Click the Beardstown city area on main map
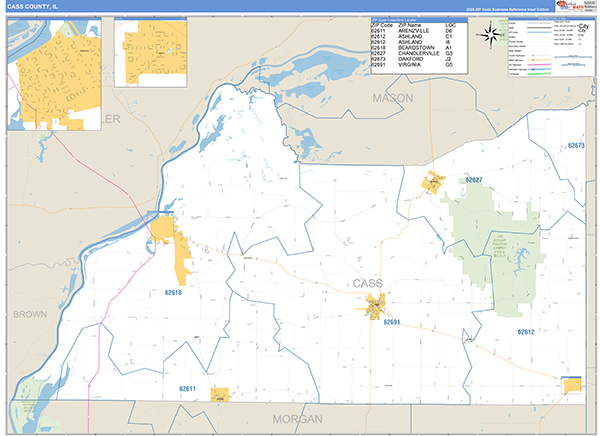 pyautogui.click(x=162, y=229)
